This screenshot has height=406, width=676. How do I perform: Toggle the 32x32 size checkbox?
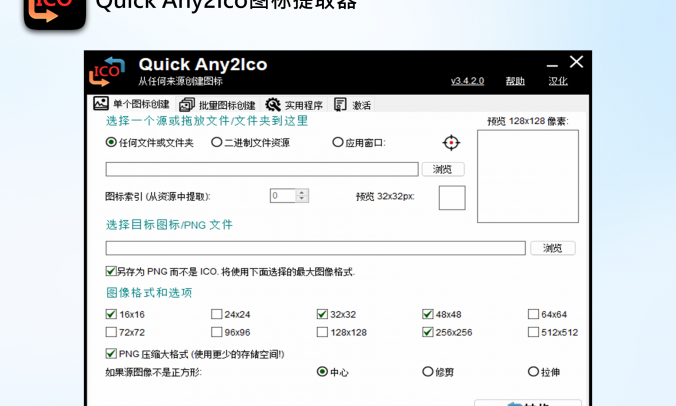point(322,314)
